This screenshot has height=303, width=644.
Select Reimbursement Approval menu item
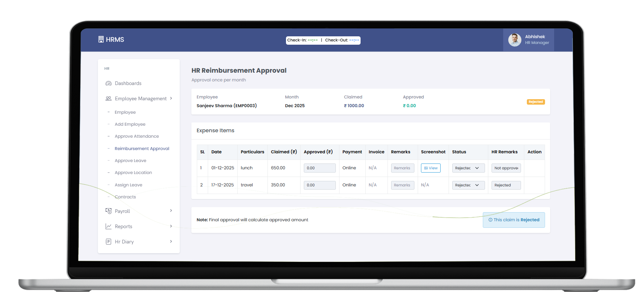pos(142,149)
